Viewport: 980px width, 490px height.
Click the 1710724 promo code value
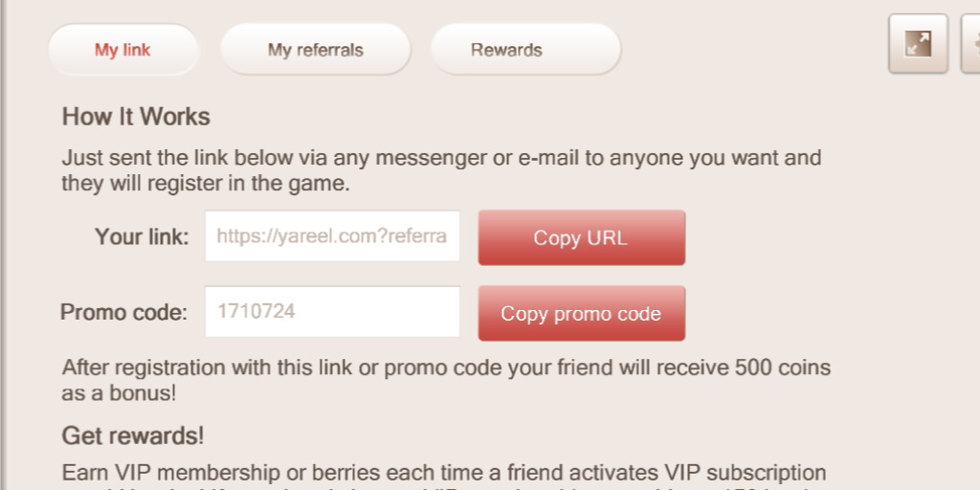click(256, 311)
